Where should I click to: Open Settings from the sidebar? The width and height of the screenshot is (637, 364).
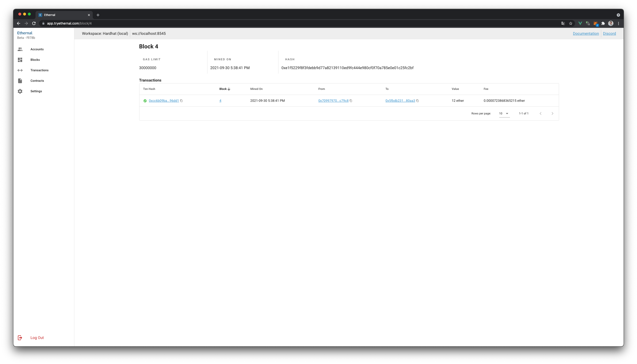click(x=36, y=91)
